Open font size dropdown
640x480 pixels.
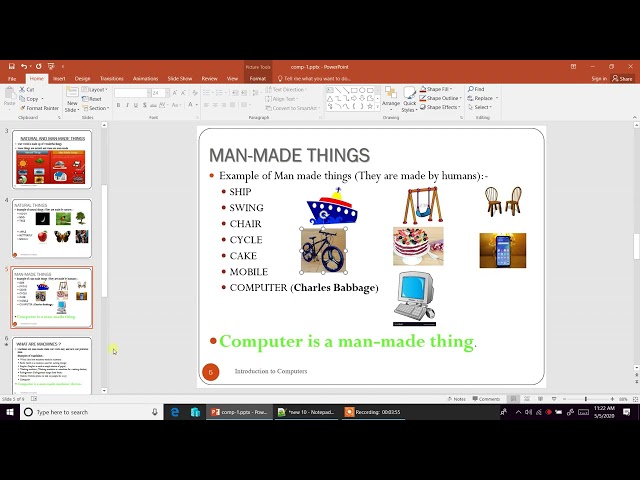[167, 93]
